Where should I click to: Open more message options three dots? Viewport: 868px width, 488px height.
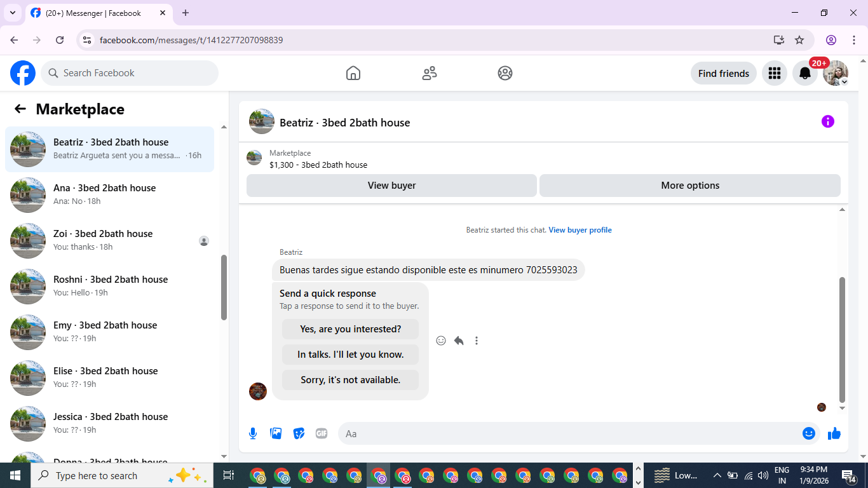click(477, 341)
